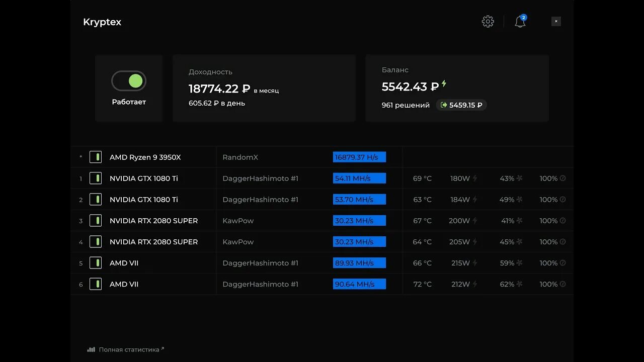Click the 69 °C temperature value

[x=422, y=178]
